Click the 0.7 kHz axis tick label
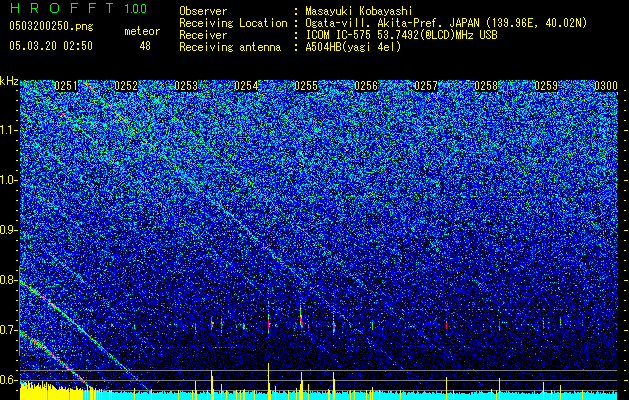Image resolution: width=629 pixels, height=400 pixels. pos(9,330)
